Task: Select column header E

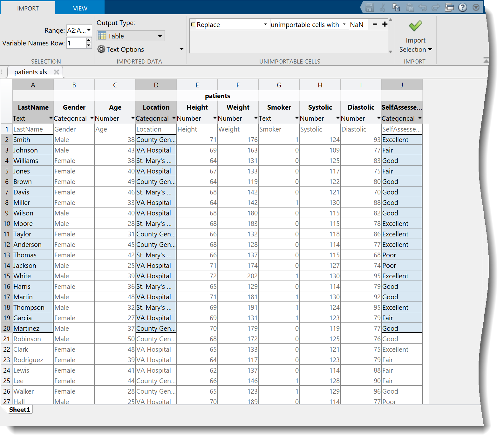Action: (x=197, y=85)
